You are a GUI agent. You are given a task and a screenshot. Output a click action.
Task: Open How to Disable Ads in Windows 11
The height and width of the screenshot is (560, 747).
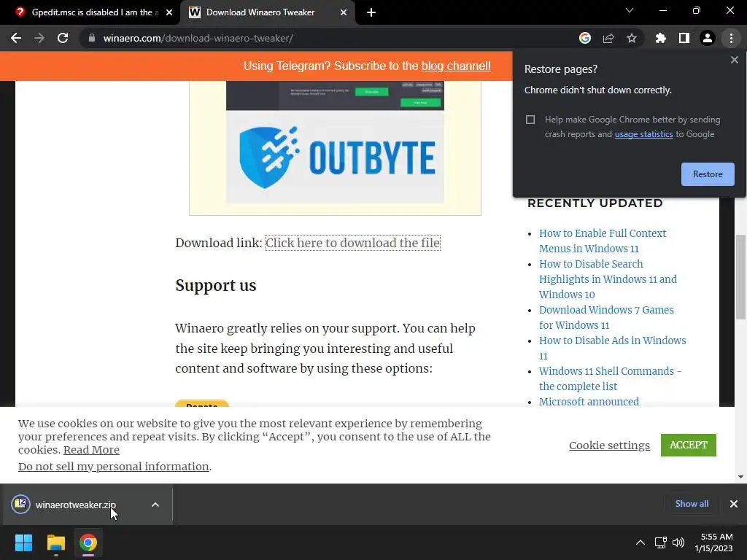612,348
